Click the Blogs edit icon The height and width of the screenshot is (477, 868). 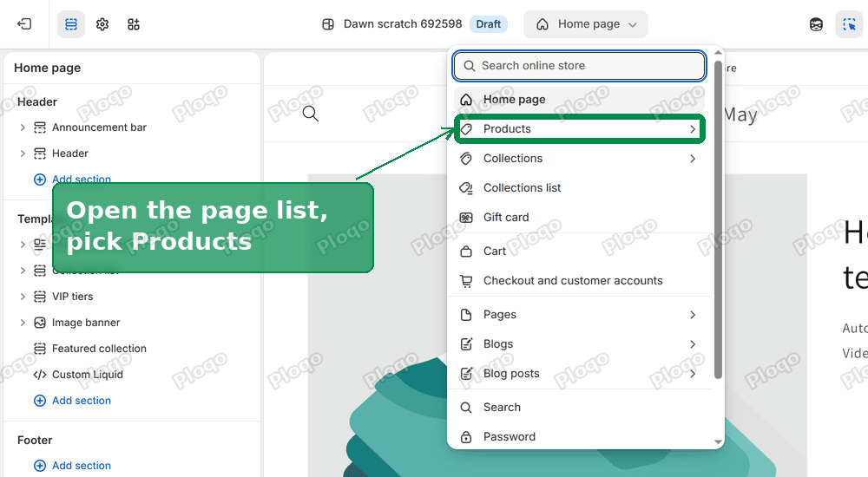point(467,344)
